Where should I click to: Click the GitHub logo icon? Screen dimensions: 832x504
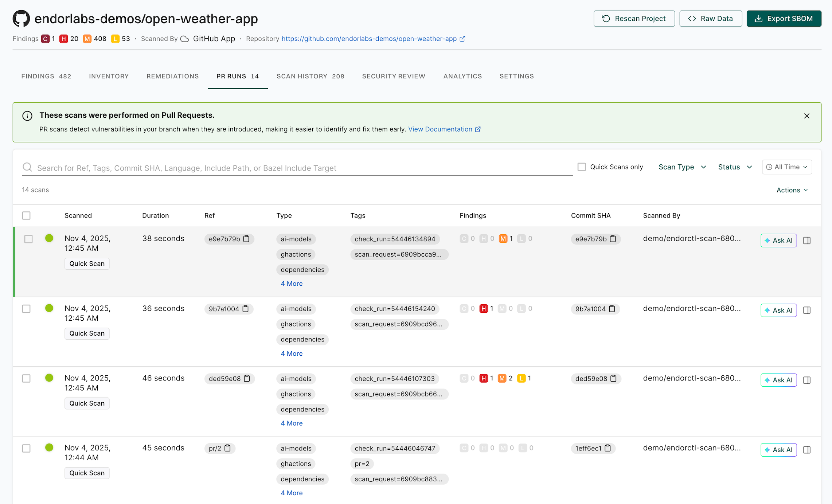tap(21, 19)
